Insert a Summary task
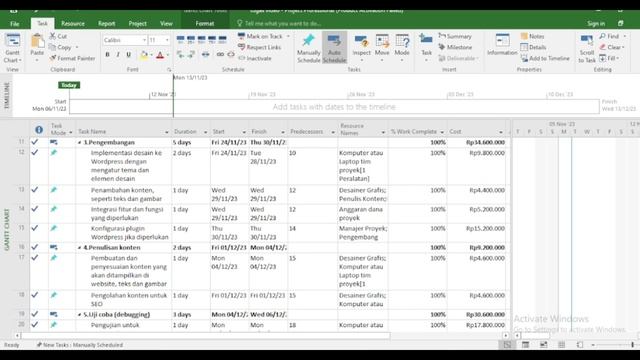This screenshot has height=360, width=640. point(455,36)
